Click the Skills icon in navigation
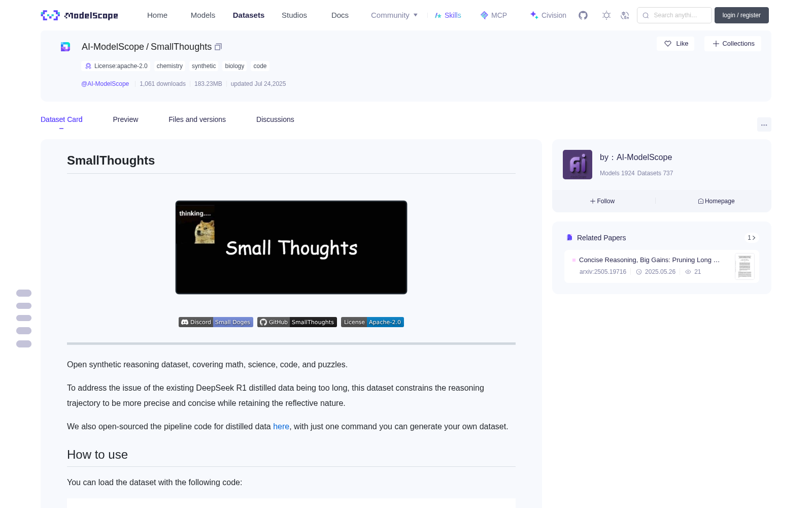Screen dimensions: 812x508 tap(438, 15)
